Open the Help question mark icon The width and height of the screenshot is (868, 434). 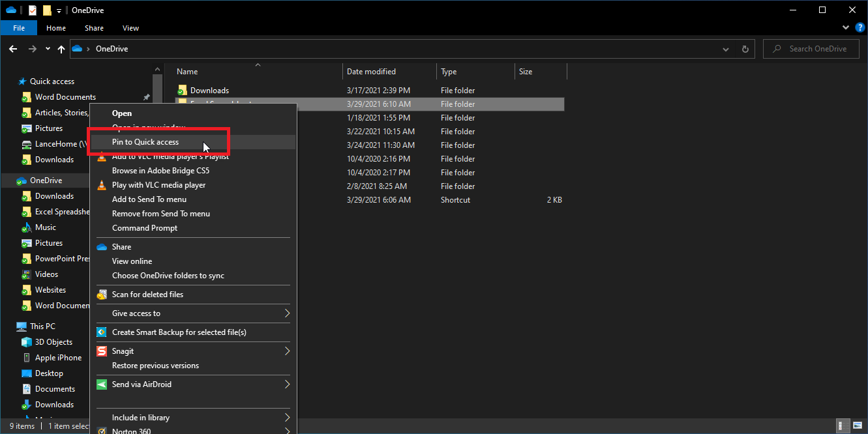[x=858, y=28]
